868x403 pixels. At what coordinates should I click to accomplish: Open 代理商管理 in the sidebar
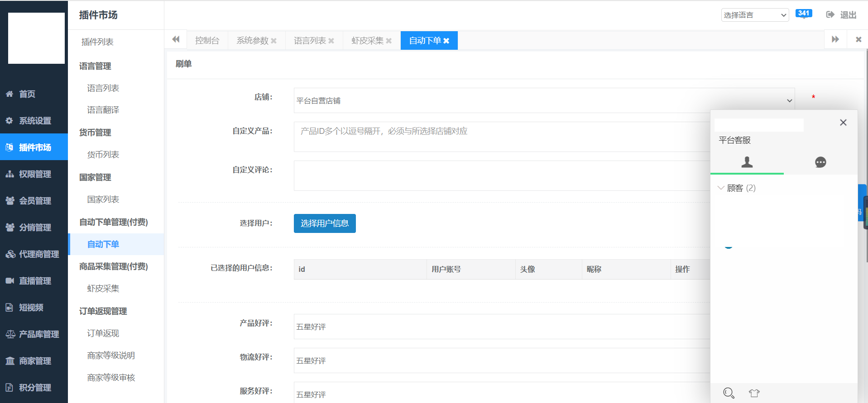pos(34,254)
